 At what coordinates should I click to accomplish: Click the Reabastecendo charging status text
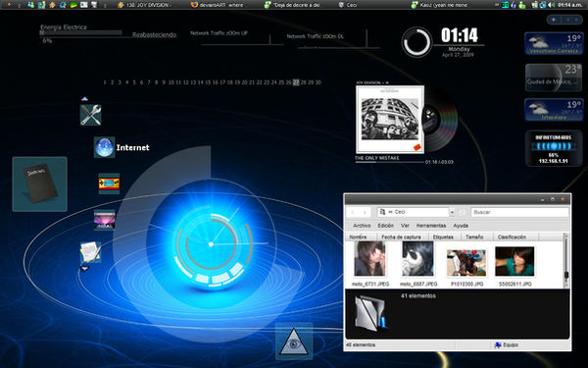[154, 35]
